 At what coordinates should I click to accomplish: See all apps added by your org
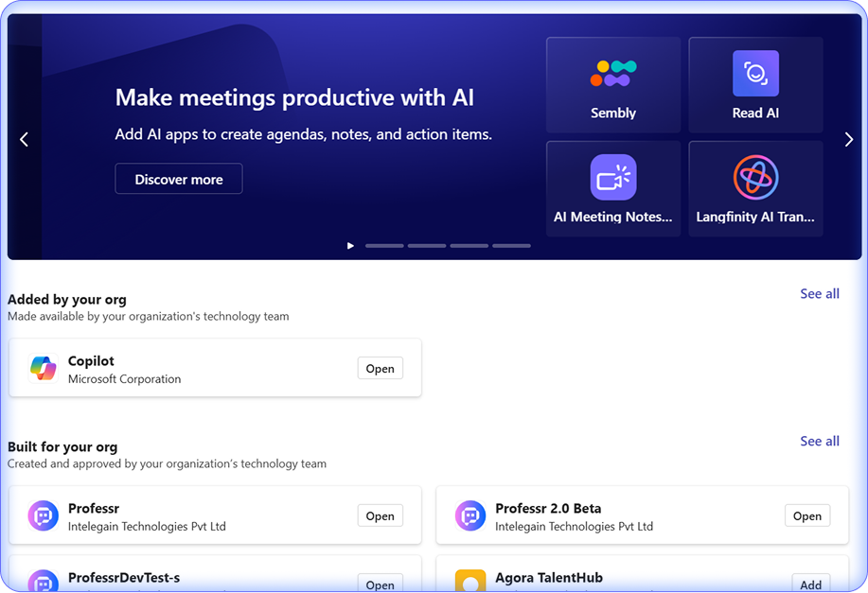(819, 294)
